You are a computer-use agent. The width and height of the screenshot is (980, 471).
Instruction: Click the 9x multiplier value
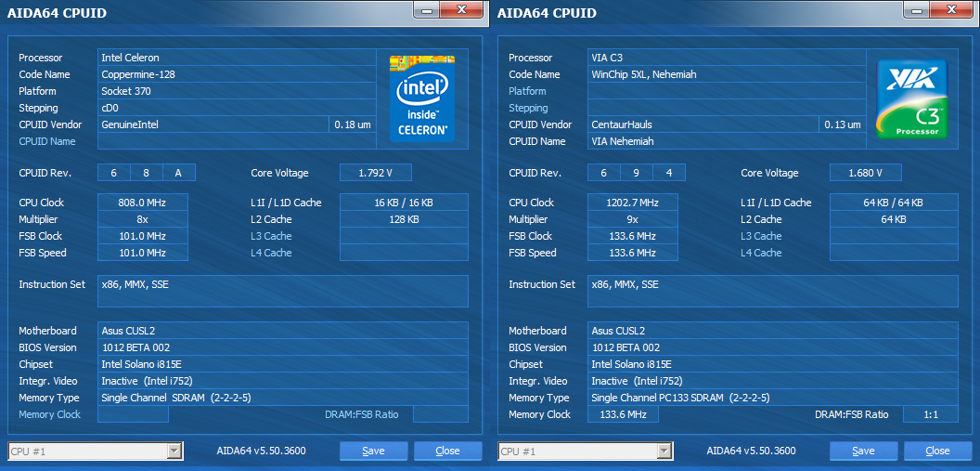(x=633, y=219)
